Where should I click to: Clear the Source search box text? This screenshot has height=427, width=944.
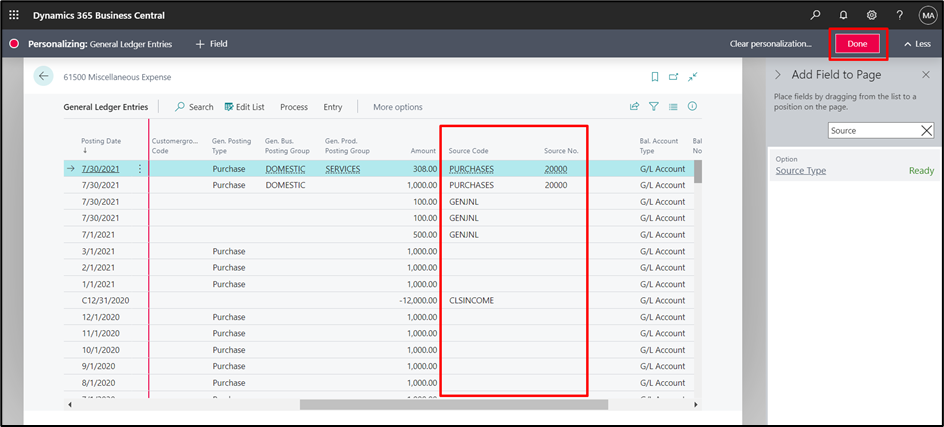(x=927, y=131)
